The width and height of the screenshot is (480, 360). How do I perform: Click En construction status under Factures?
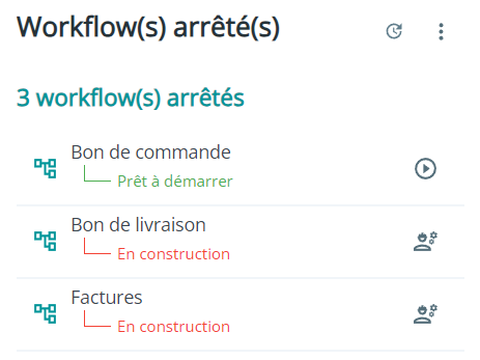pos(173,327)
